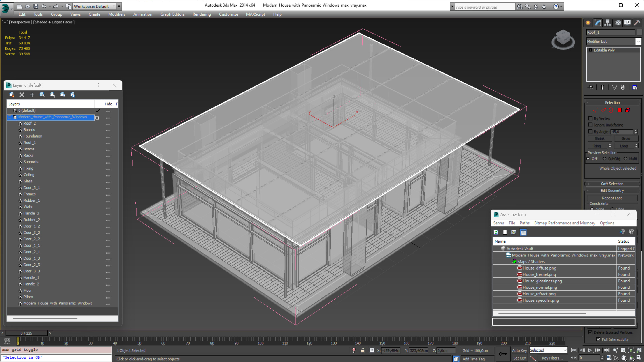
Task: Click the Grow selection button
Action: pyautogui.click(x=626, y=139)
